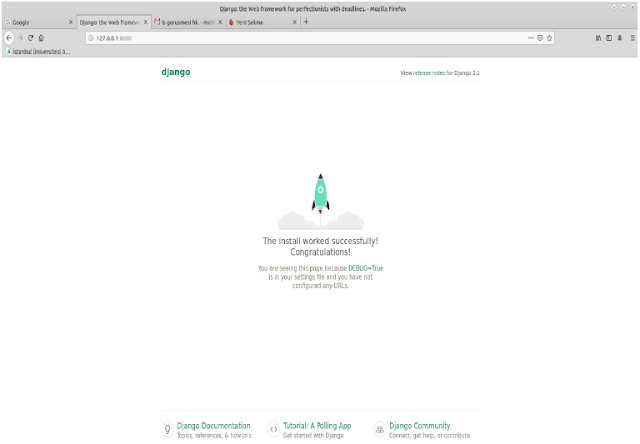This screenshot has height=444, width=640.
Task: Close the Django tab
Action: tap(145, 22)
